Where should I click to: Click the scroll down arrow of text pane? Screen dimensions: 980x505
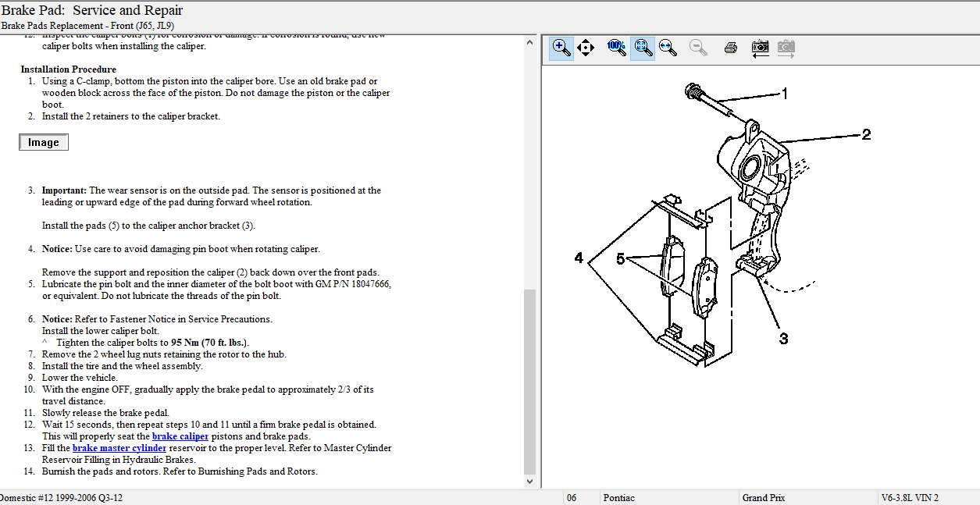[530, 482]
